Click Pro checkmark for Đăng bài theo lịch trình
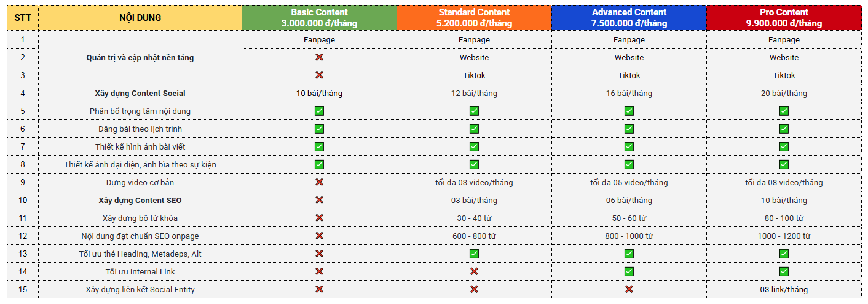The image size is (868, 304). point(784,129)
